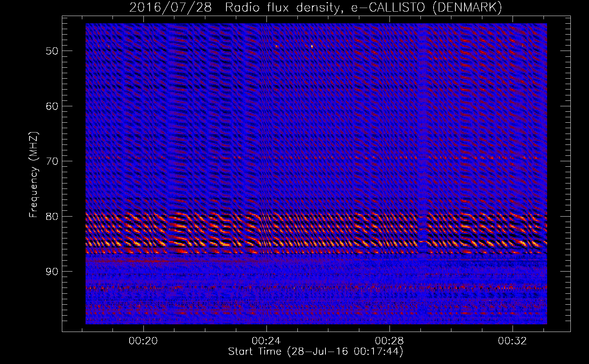Click the 60 frequency tick label
The height and width of the screenshot is (364, 589).
coord(52,106)
